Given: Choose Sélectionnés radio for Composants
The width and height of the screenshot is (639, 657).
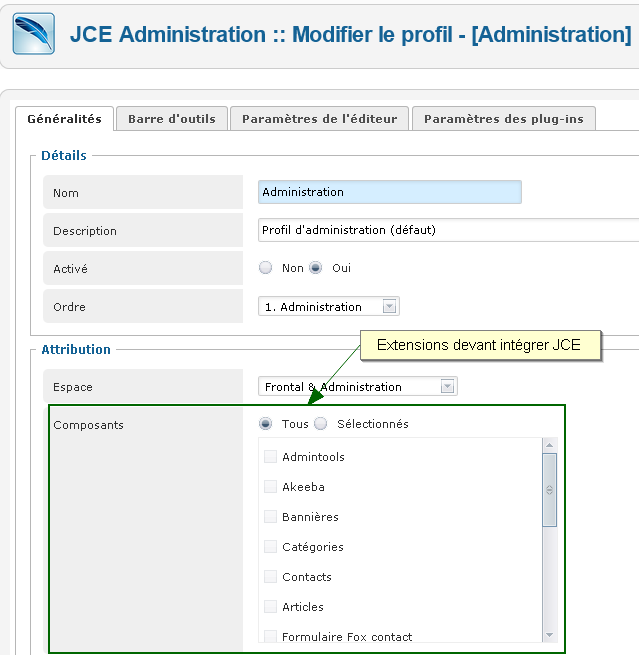Looking at the screenshot, I should pyautogui.click(x=321, y=424).
